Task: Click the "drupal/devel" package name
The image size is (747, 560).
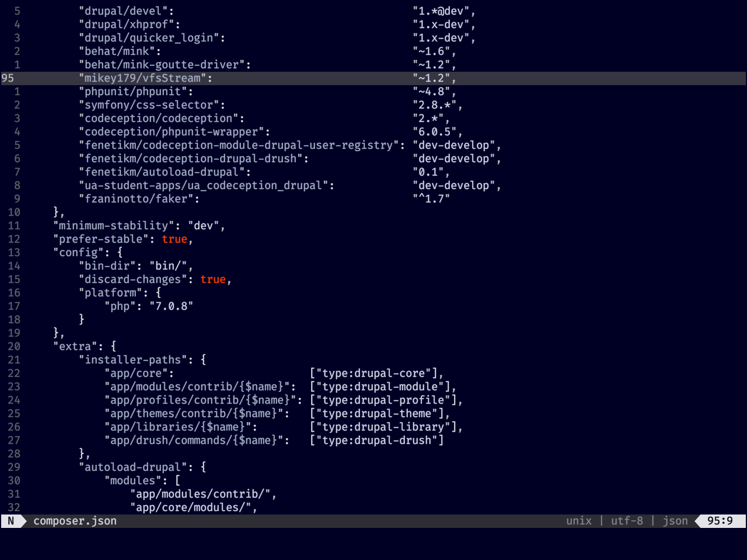Action: (123, 11)
